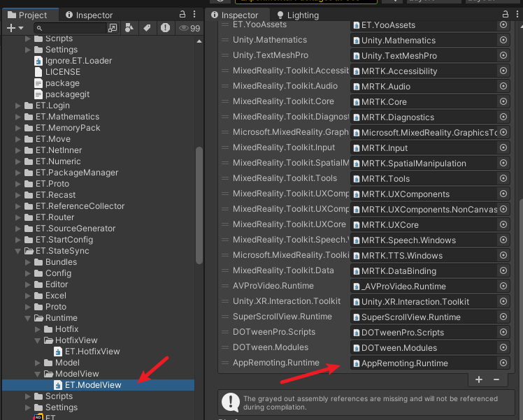The image size is (523, 420).
Task: Switch to left Inspector tab beside Project
Action: point(89,15)
